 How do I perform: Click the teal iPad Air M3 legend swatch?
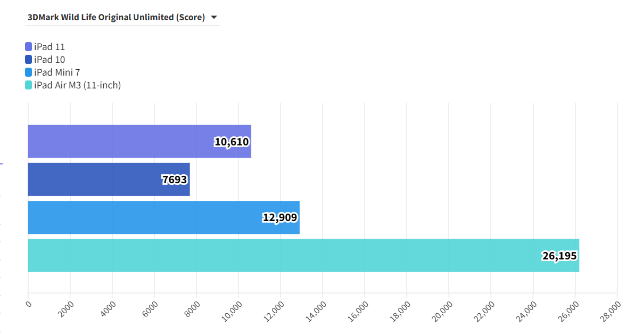29,85
